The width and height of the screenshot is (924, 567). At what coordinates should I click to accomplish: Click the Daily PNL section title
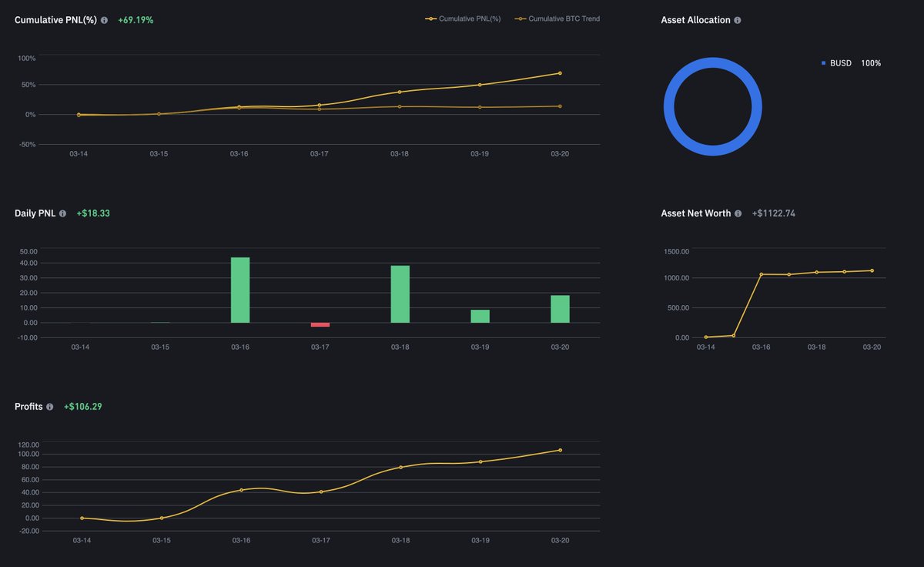35,213
